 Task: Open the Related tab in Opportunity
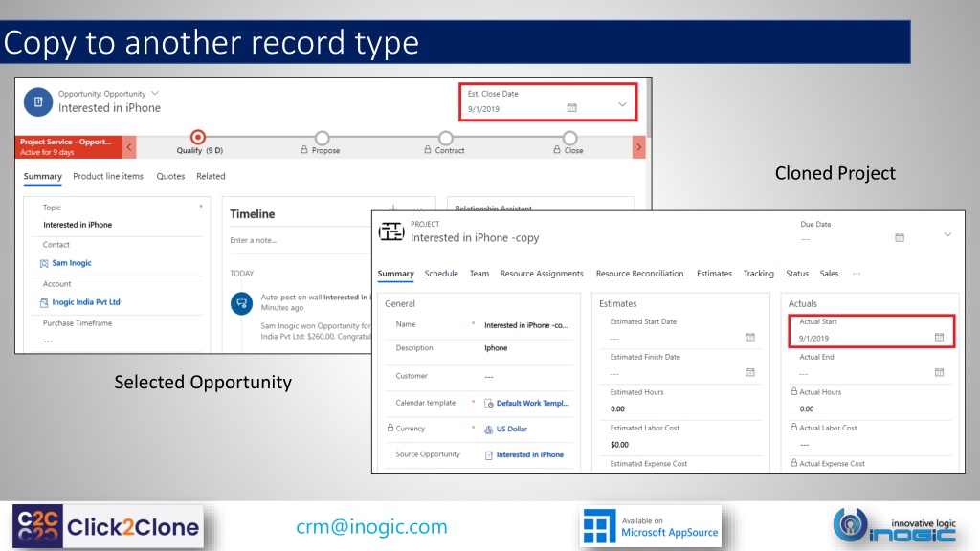coord(211,176)
